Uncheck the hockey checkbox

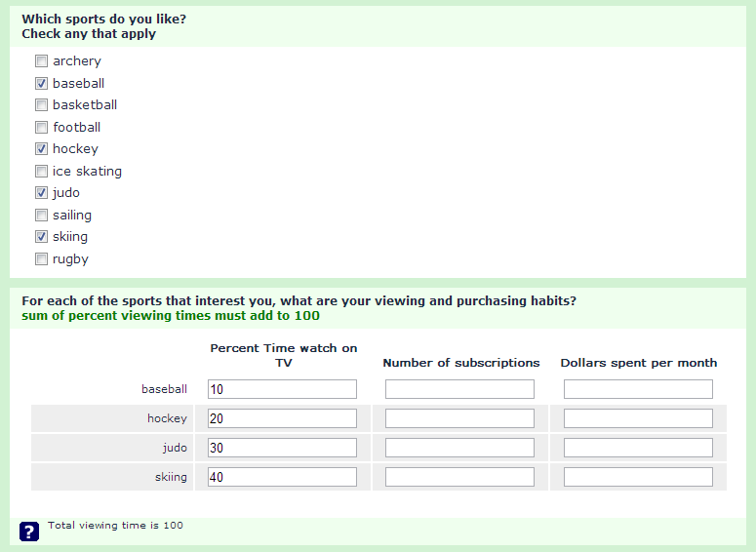point(42,149)
